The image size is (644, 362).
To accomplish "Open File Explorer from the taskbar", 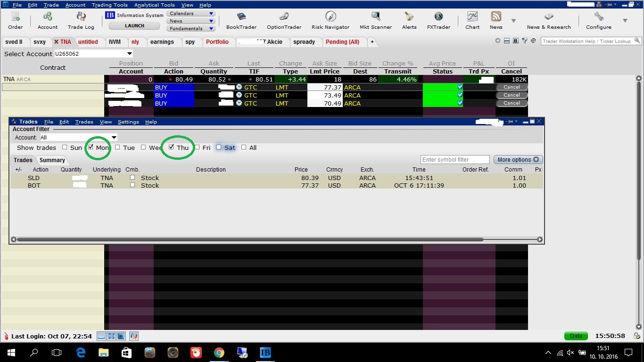I will click(103, 352).
